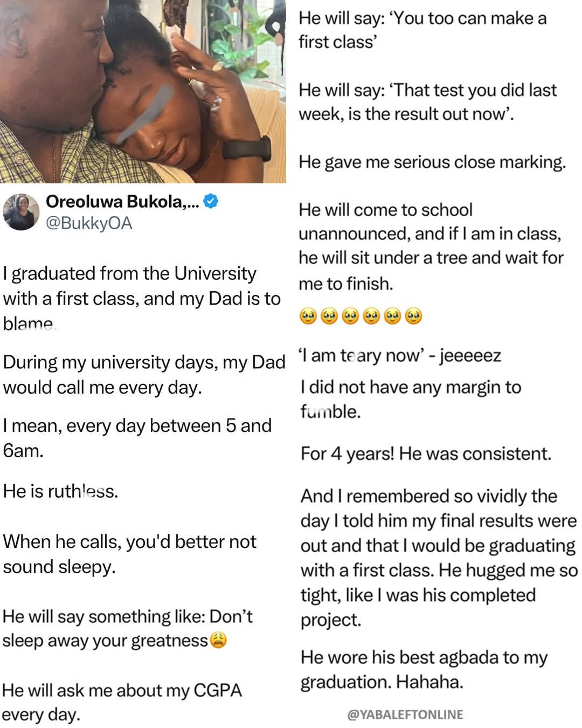Click the weary face emoji after 'greatness'
Image resolution: width=582 pixels, height=728 pixels.
pos(218,641)
